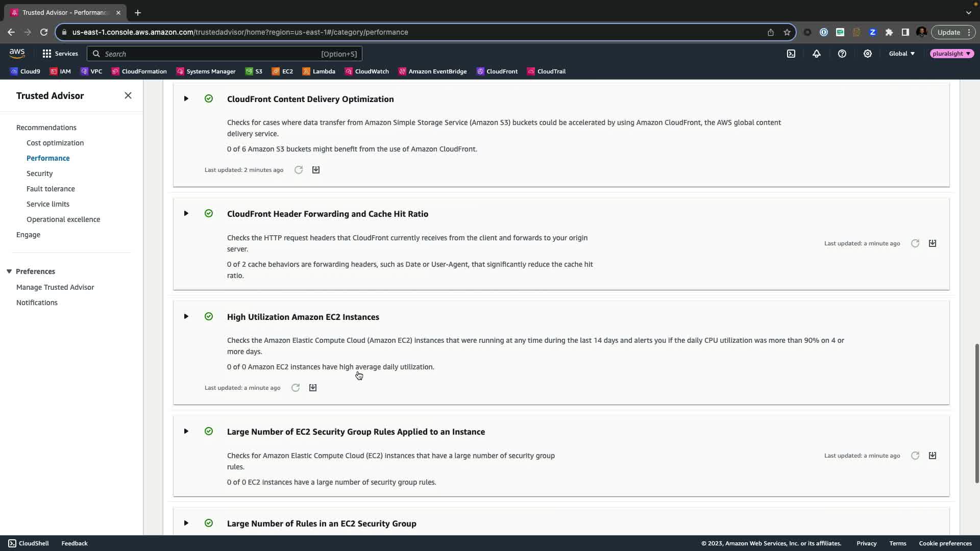The width and height of the screenshot is (980, 551).
Task: Open the pluralsight account menu
Action: tap(951, 54)
